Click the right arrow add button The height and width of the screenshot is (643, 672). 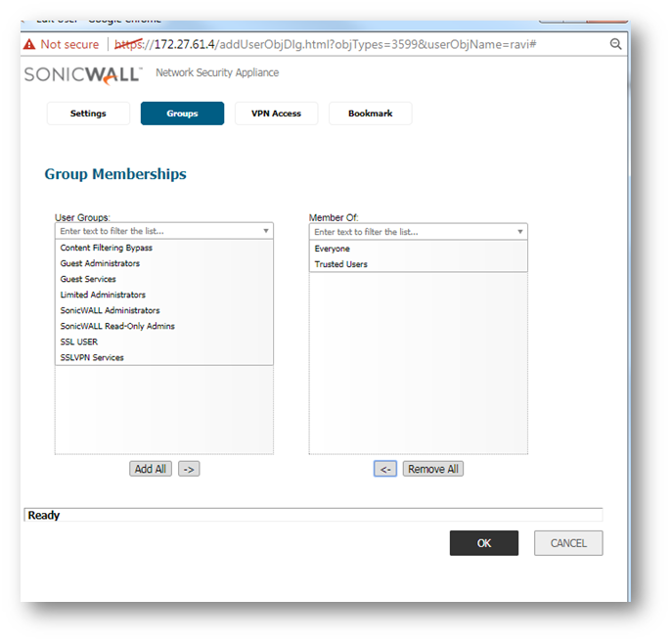pos(189,469)
